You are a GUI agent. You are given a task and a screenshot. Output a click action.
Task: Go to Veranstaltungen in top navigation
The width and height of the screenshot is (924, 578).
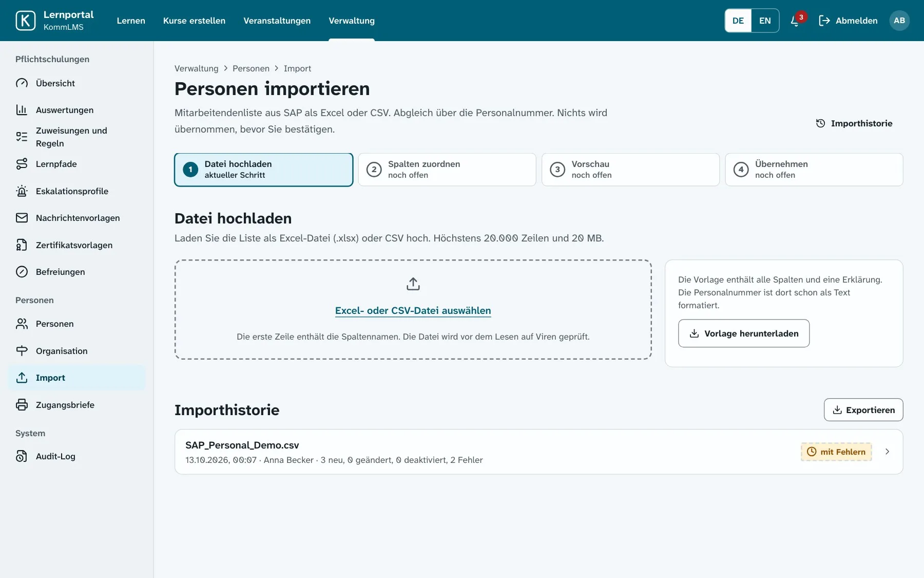click(277, 21)
